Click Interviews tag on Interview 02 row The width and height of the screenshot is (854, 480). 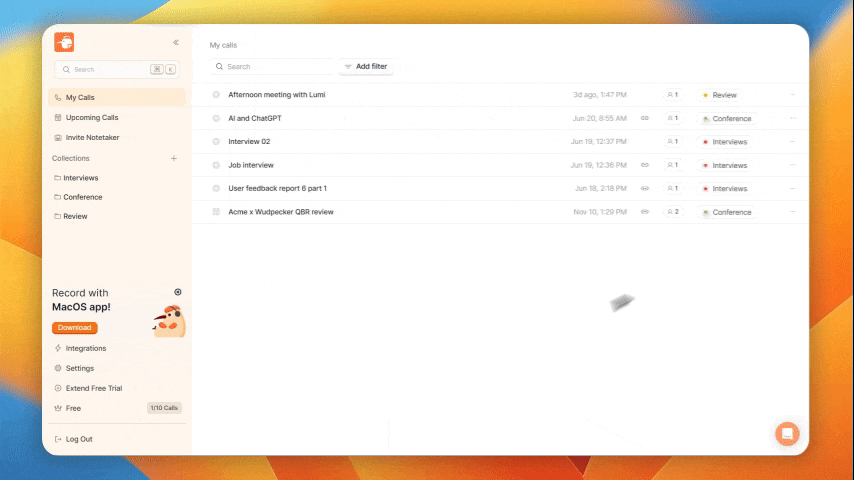pyautogui.click(x=725, y=142)
